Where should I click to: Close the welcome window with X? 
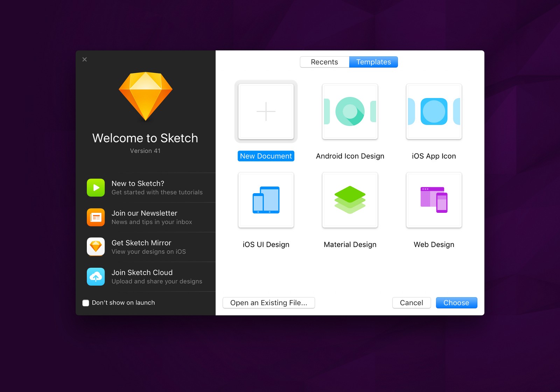coord(85,59)
